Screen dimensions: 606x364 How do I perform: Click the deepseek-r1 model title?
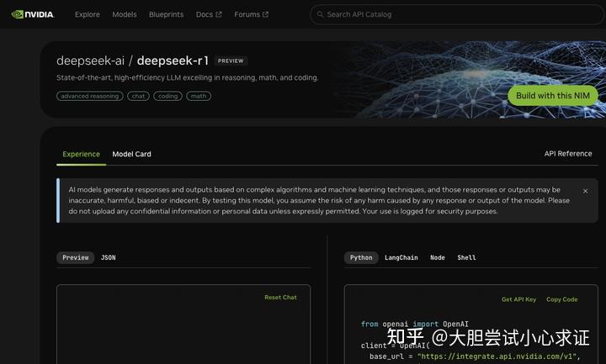pyautogui.click(x=173, y=61)
